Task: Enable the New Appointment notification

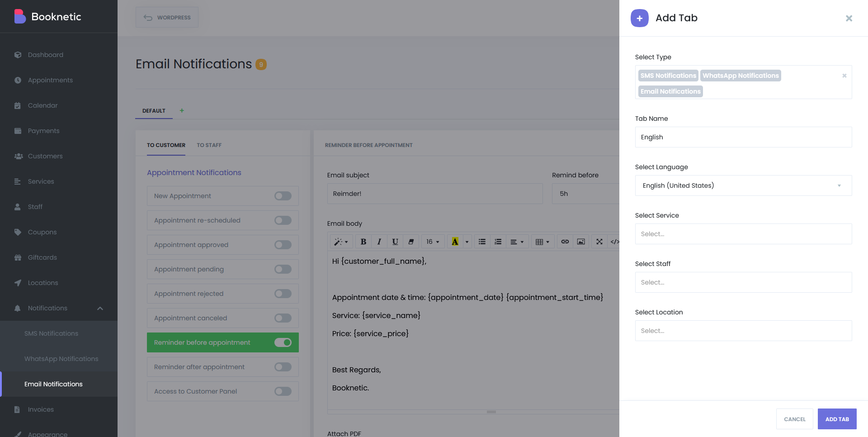Action: point(283,195)
